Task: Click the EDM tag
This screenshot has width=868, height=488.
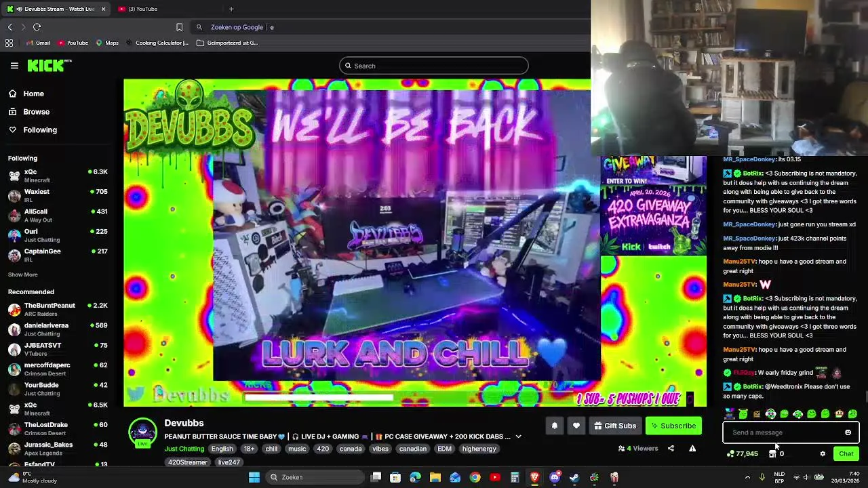Action: point(444,449)
